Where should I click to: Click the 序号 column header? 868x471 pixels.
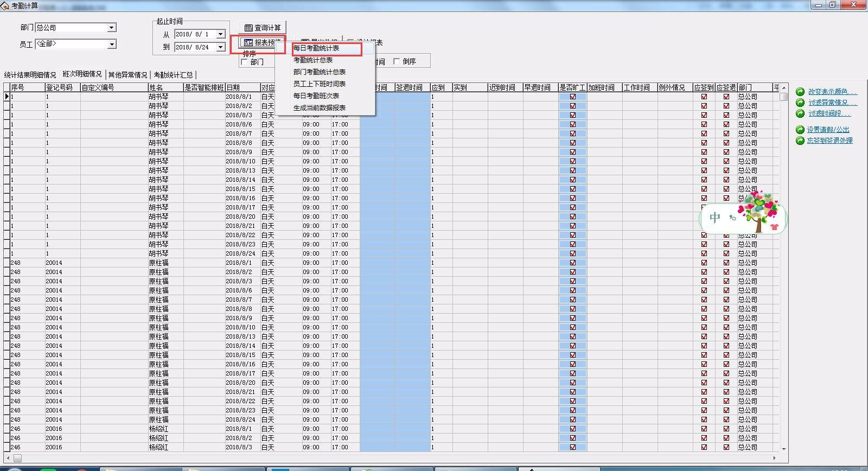[x=27, y=87]
